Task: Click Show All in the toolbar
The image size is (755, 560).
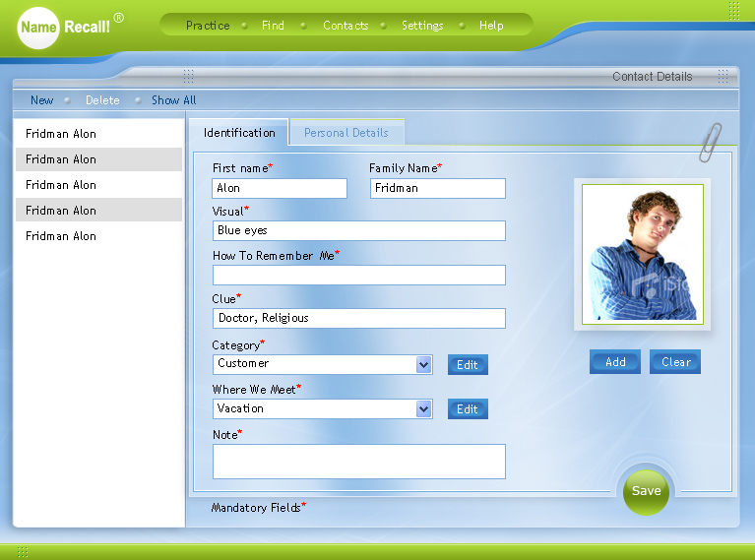Action: coord(173,100)
